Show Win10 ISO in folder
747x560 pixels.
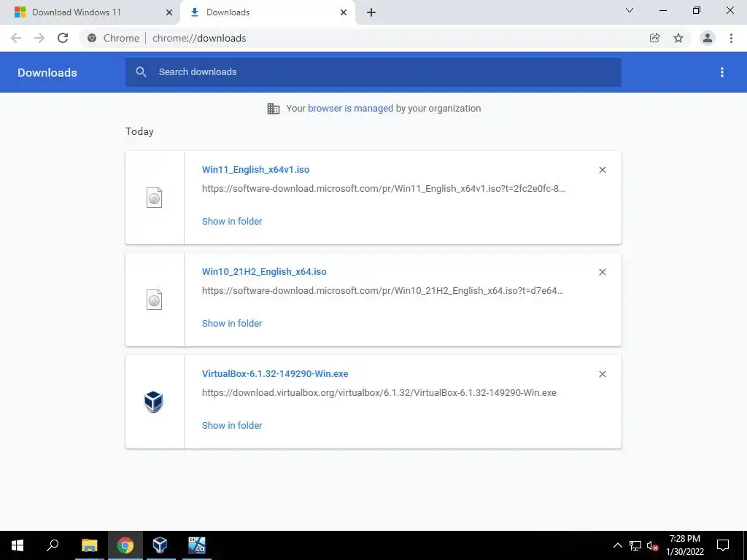point(232,323)
